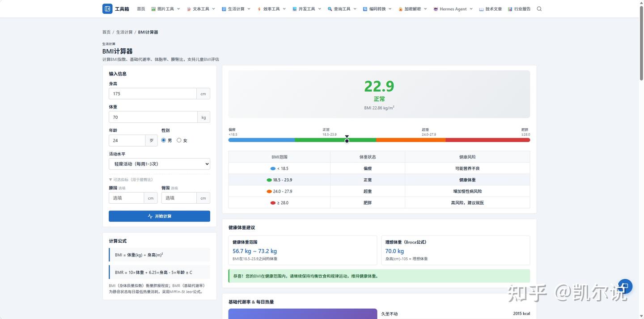Image resolution: width=644 pixels, height=319 pixels.
Task: Open the 生活计算 navigation menu
Action: pyautogui.click(x=236, y=9)
